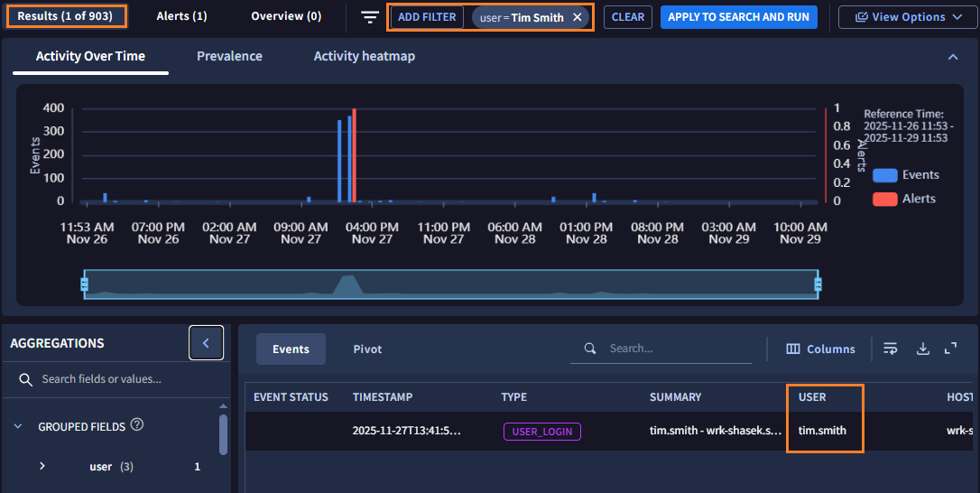Collapse the Grouped Fields section
The height and width of the screenshot is (493, 980).
18,426
